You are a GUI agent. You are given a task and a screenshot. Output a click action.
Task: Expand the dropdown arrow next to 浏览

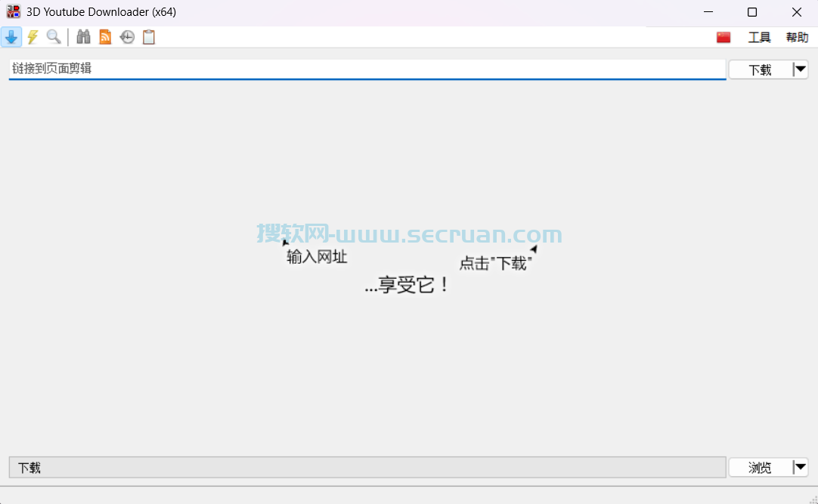(801, 467)
